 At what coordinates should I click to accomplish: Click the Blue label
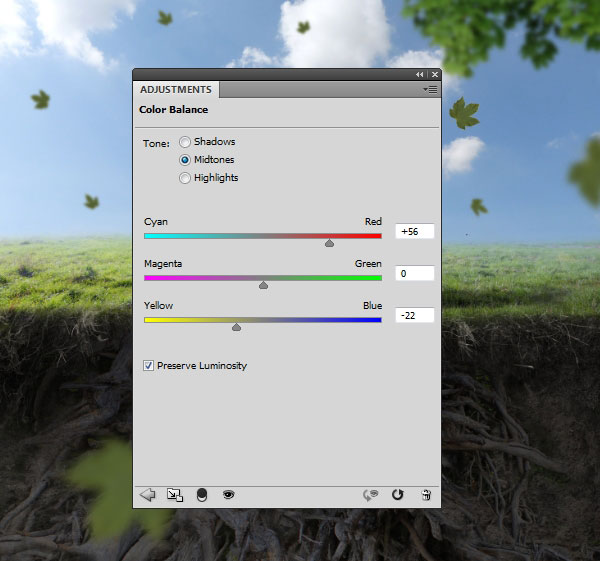tap(372, 306)
